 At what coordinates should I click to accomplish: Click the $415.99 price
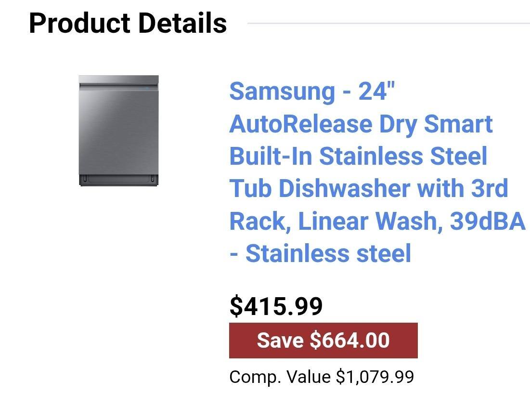pos(276,306)
